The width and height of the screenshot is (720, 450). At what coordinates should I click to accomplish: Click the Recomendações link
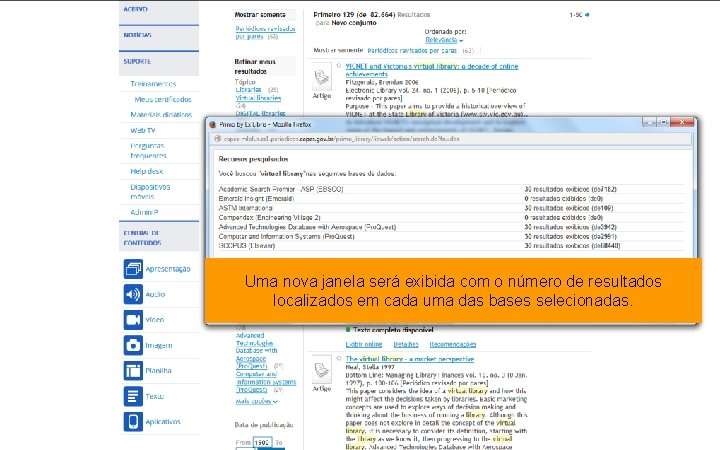(453, 344)
